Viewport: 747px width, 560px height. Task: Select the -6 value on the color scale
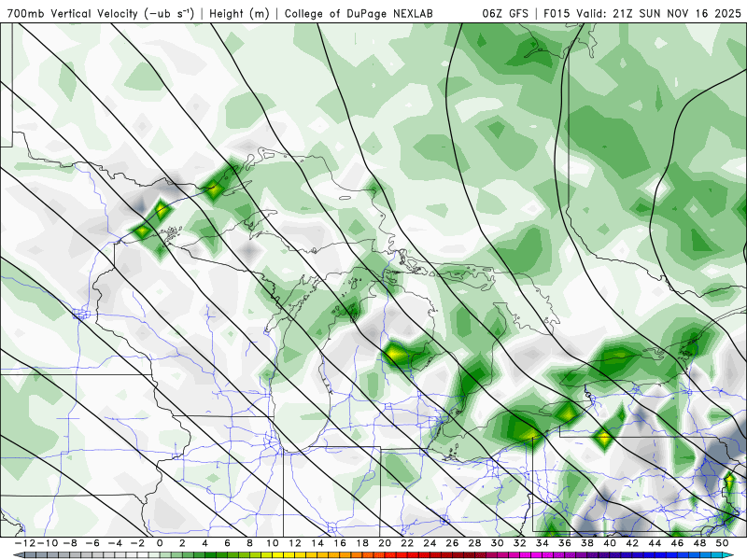[92, 543]
